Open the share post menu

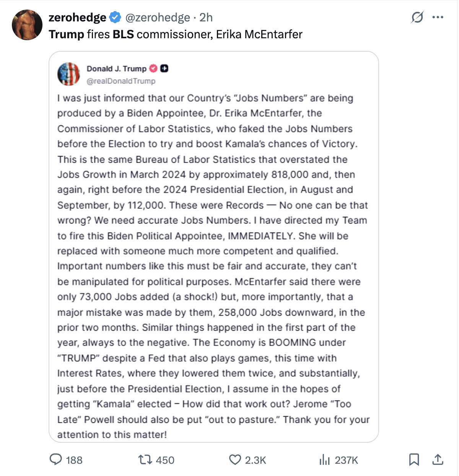coord(438,459)
